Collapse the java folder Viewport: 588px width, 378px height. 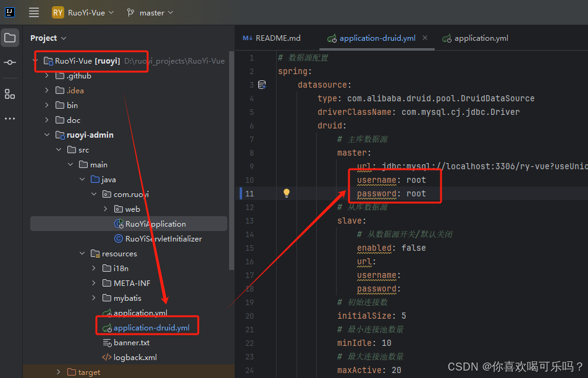82,179
